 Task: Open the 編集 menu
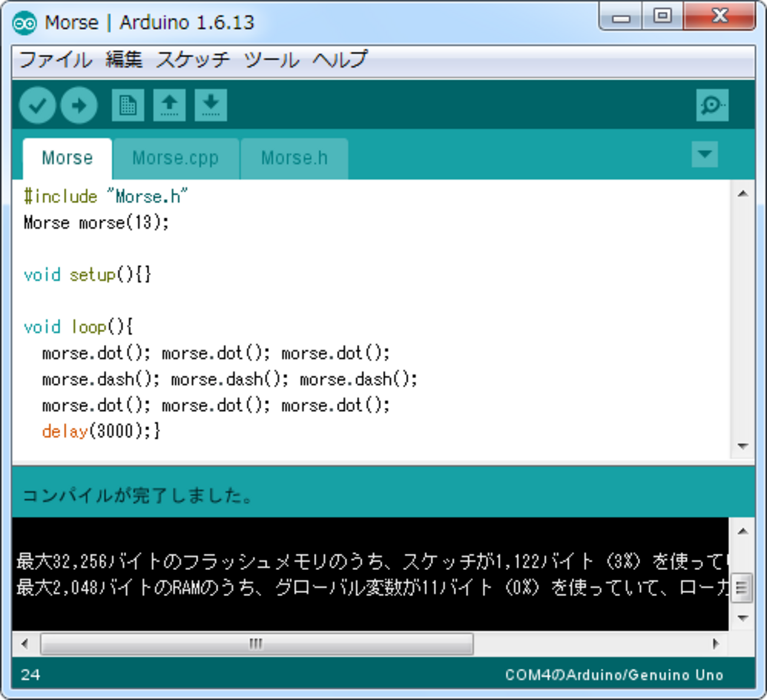(x=124, y=60)
